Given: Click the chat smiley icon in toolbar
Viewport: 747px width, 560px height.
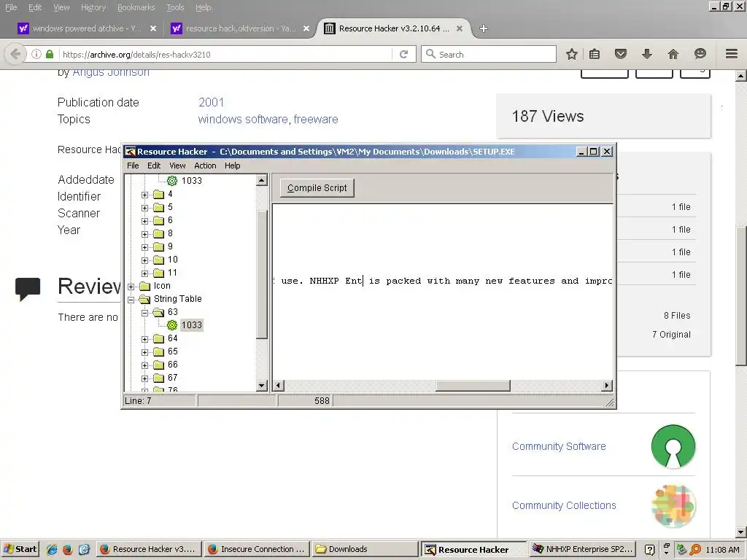Looking at the screenshot, I should 700,54.
